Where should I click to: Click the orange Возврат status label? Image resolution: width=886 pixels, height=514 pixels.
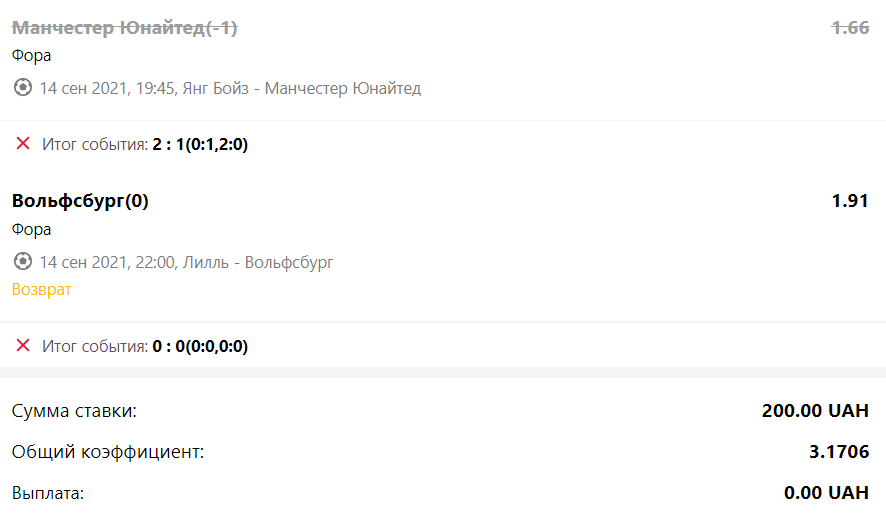pyautogui.click(x=42, y=289)
